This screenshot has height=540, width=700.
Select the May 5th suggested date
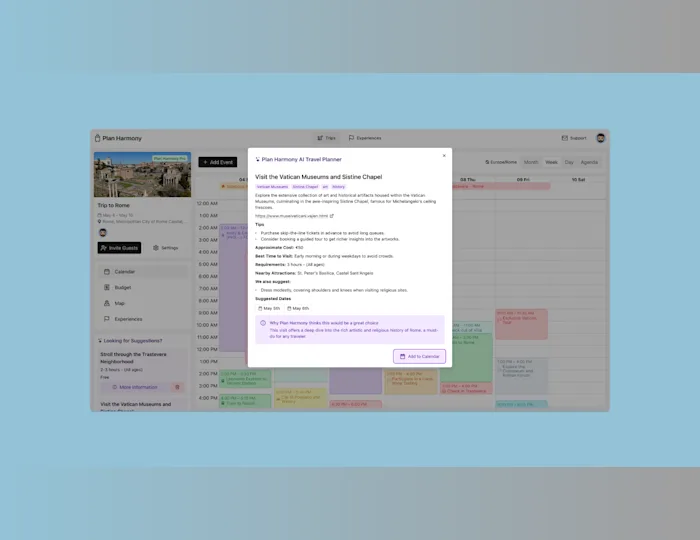[x=269, y=308]
